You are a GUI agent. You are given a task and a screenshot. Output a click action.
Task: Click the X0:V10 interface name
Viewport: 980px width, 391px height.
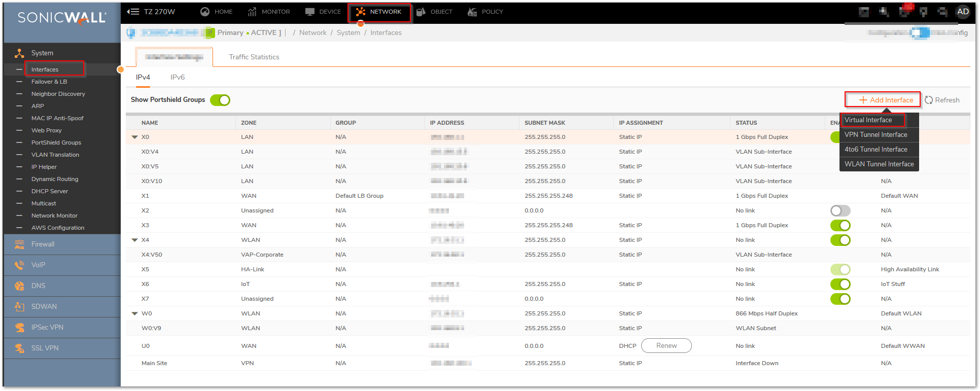(152, 181)
